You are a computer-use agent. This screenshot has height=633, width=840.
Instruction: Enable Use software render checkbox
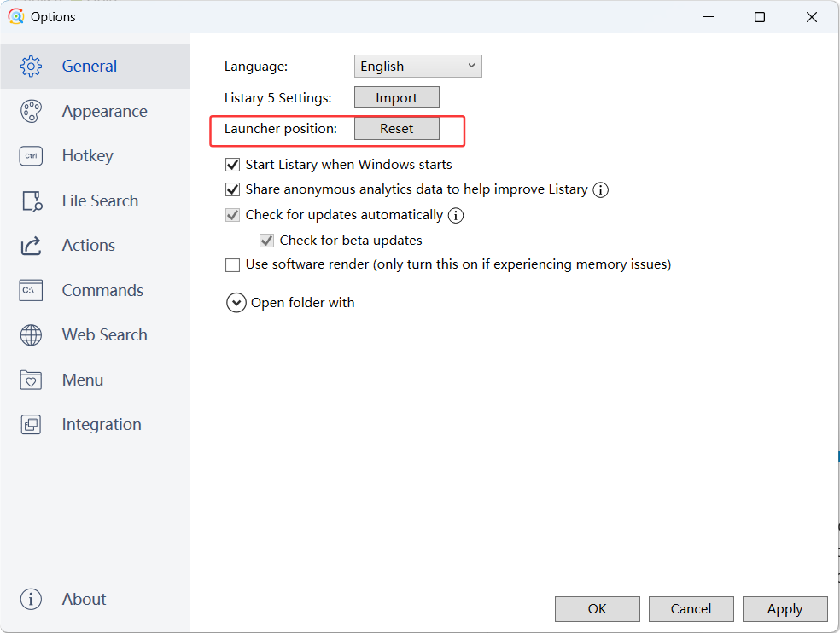232,265
